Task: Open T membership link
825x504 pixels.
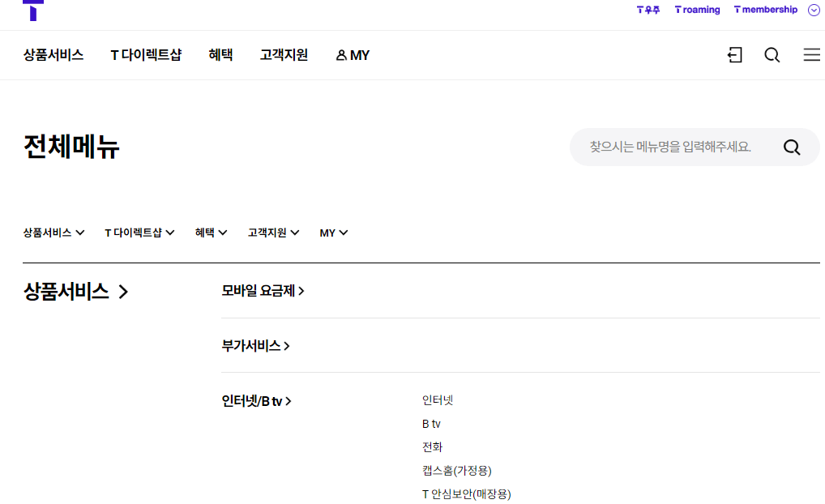Action: (766, 10)
